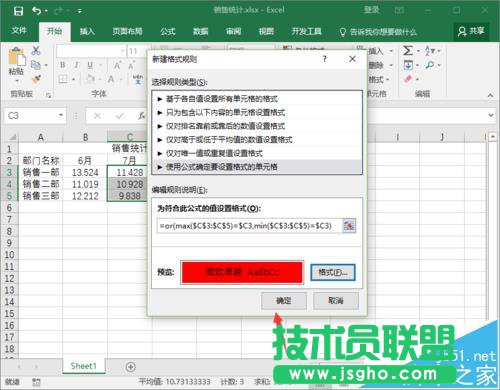This screenshot has height=390, width=500.
Task: Switch to the Data tab
Action: tap(201, 31)
